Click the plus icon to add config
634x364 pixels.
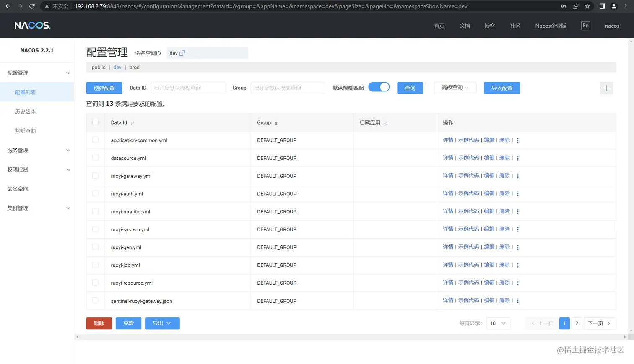606,88
